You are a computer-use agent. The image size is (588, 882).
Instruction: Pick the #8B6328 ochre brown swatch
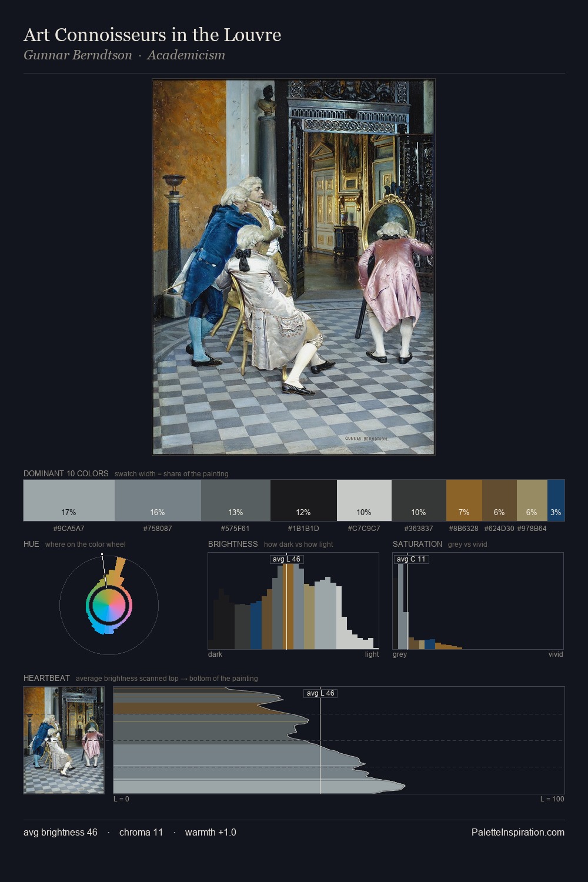[x=464, y=500]
